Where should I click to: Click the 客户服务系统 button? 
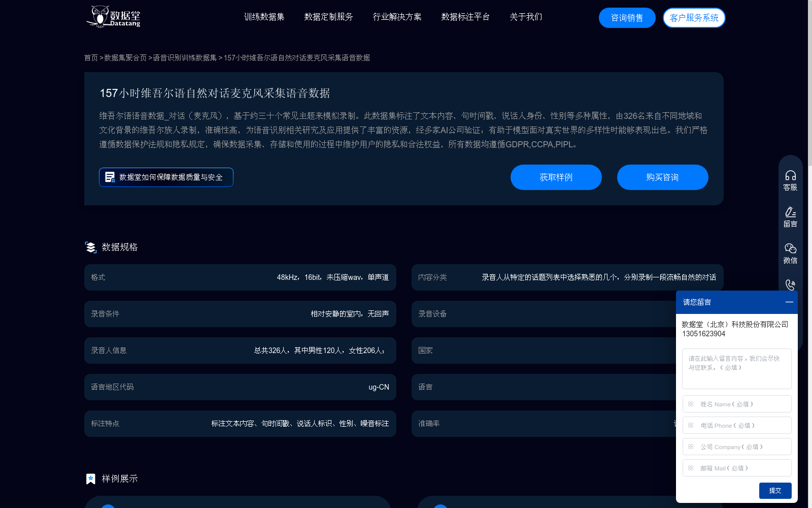(x=694, y=18)
